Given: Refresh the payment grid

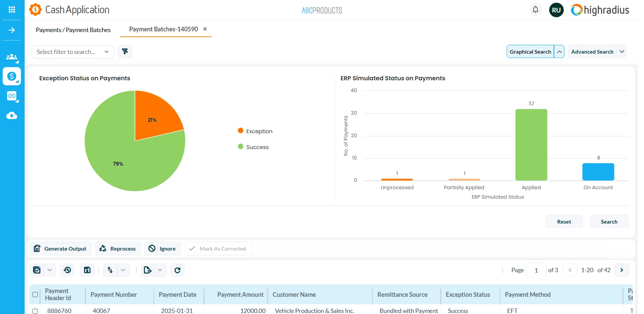Looking at the screenshot, I should point(177,270).
